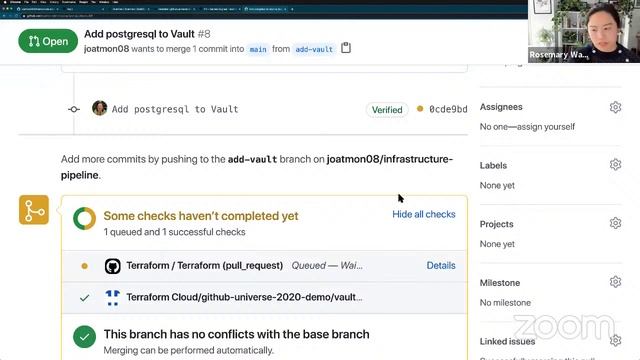Open the main base branch link

pos(258,49)
